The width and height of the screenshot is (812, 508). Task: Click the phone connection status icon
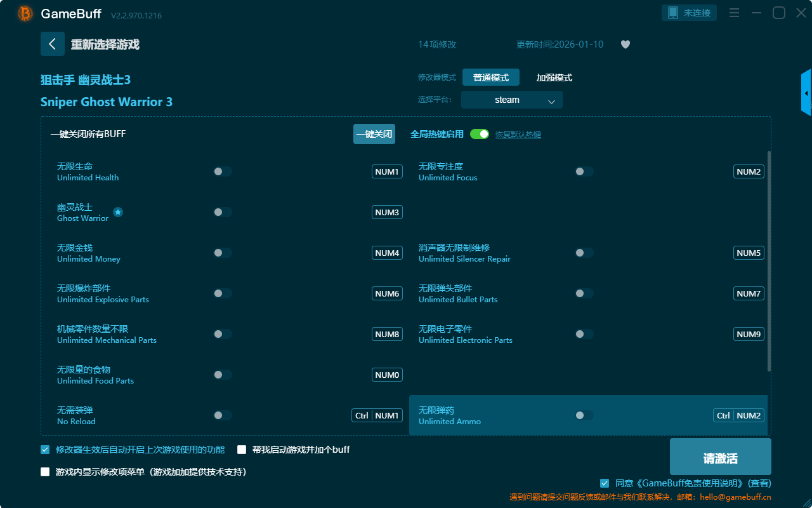[673, 13]
